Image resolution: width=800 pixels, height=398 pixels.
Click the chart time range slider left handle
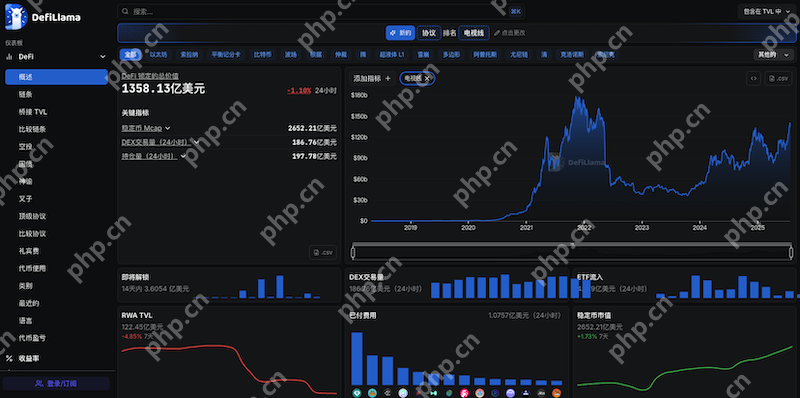click(x=353, y=252)
